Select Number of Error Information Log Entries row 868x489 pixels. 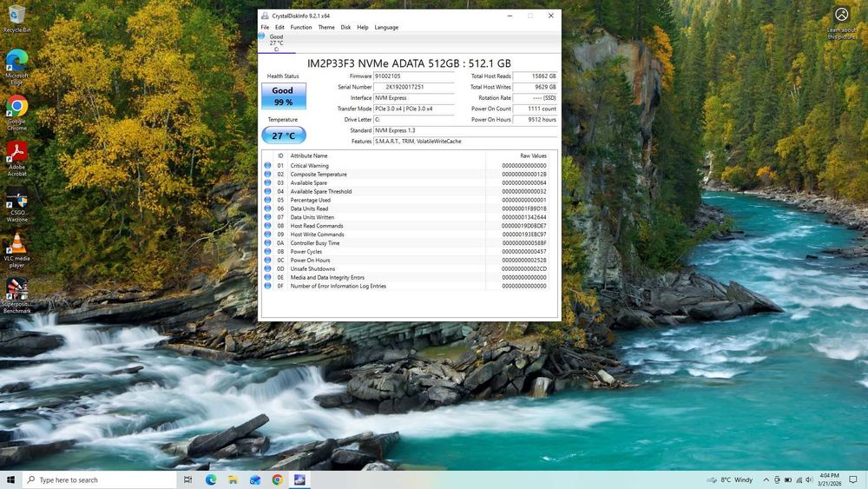(x=407, y=286)
